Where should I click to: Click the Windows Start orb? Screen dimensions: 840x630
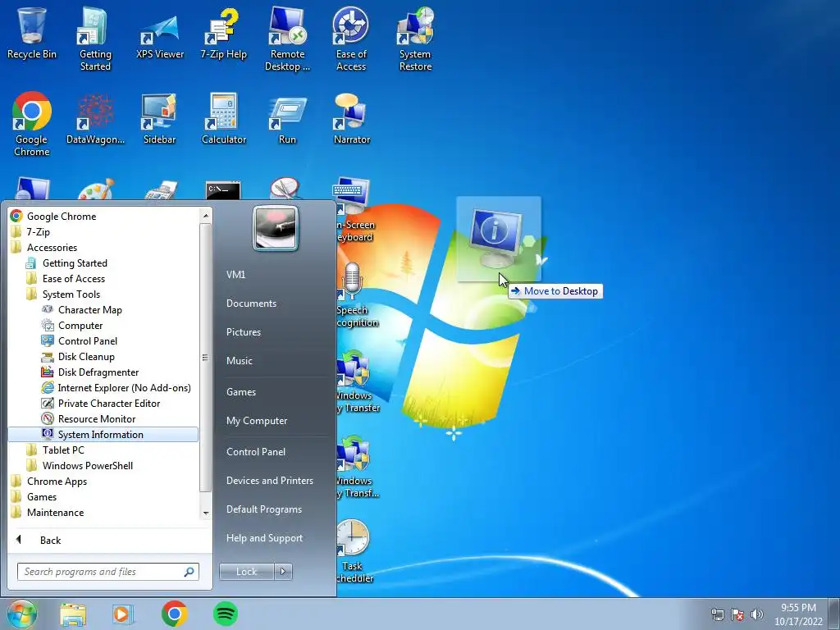coord(22,614)
